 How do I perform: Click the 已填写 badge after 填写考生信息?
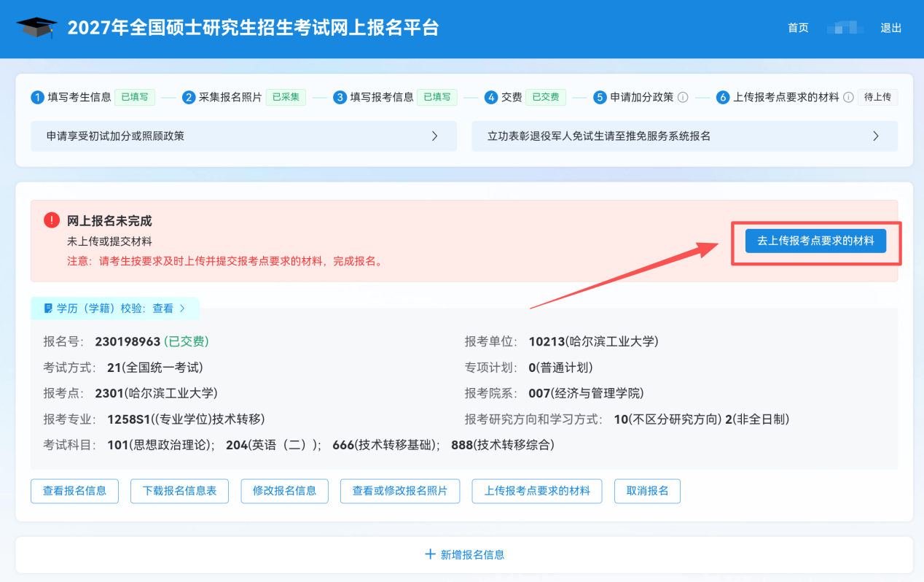click(x=135, y=97)
